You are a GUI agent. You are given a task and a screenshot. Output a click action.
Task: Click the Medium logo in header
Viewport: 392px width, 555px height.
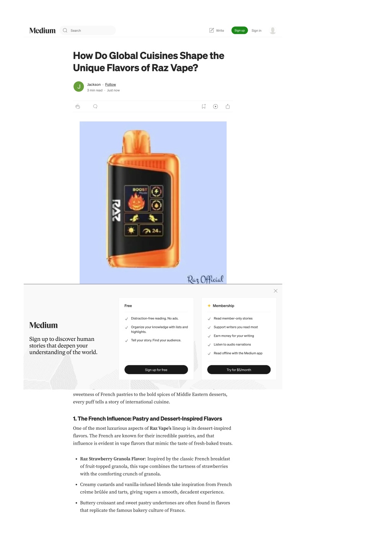(42, 31)
